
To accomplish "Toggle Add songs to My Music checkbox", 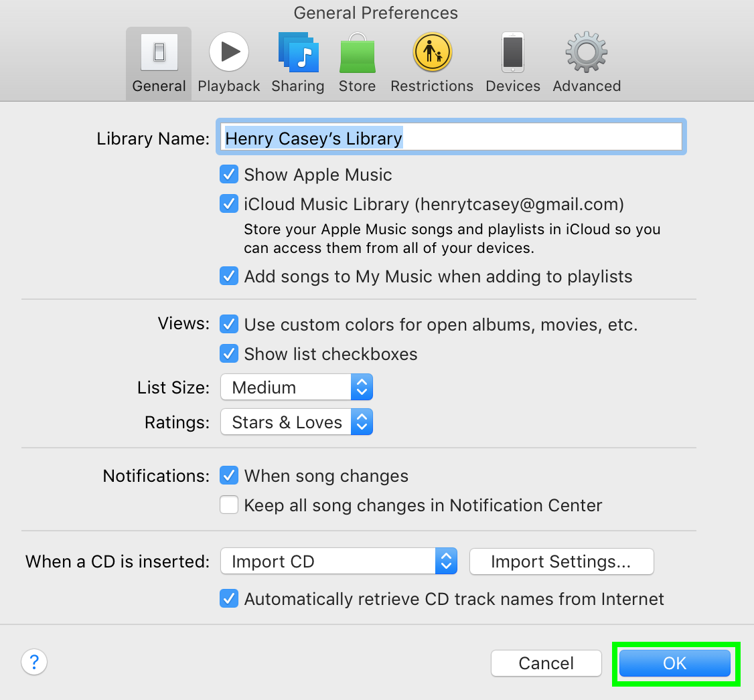I will coord(229,276).
